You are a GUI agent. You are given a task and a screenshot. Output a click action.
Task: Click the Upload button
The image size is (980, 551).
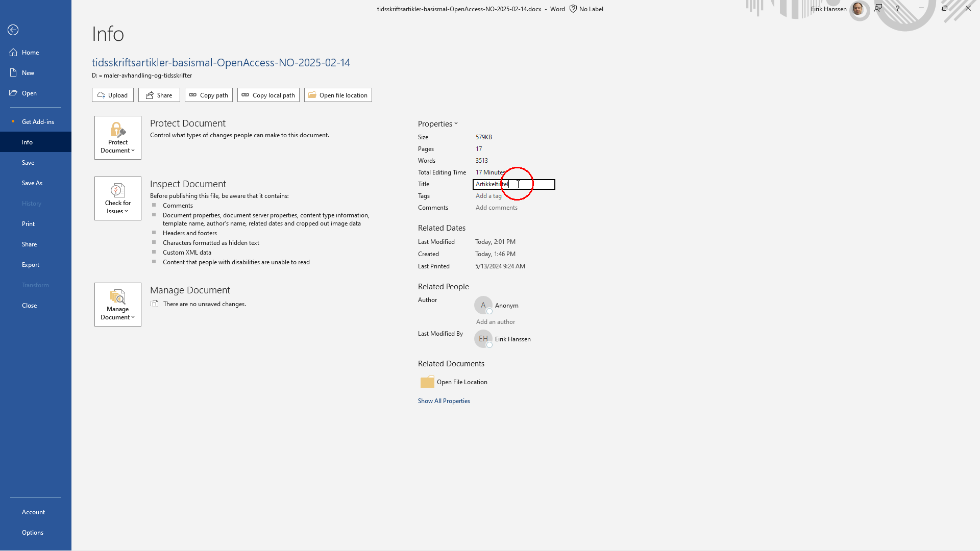(113, 95)
